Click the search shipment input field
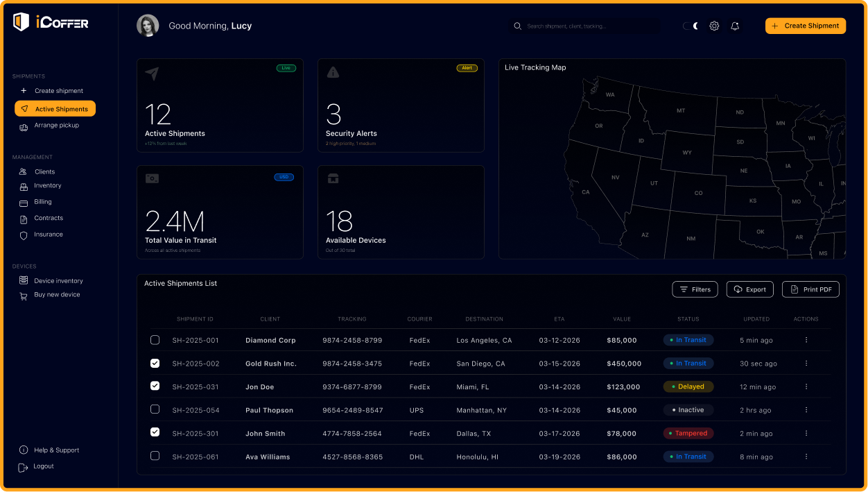The width and height of the screenshot is (868, 492). click(585, 26)
